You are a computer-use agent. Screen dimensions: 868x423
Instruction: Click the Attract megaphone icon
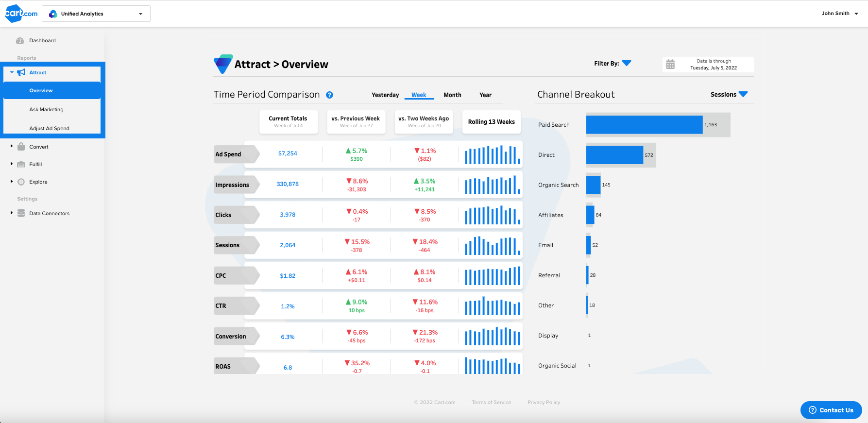[21, 72]
